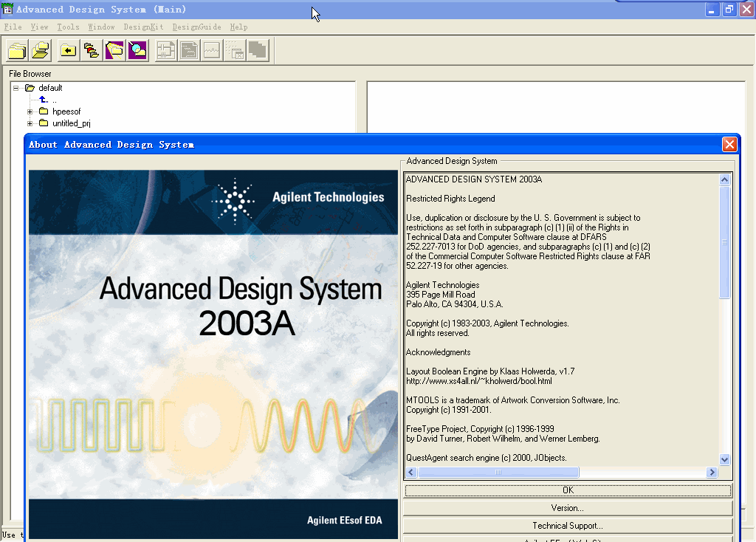The image size is (756, 542).
Task: Click the horizontal scrollbar right arrow
Action: tap(712, 472)
